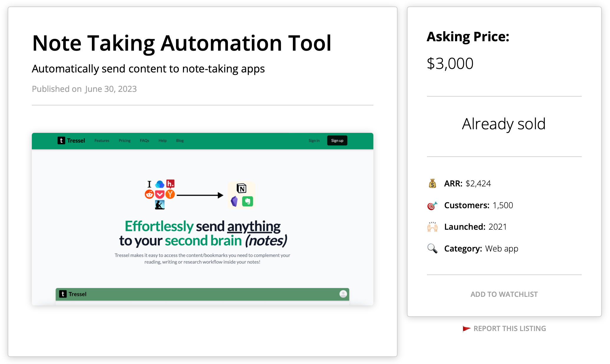Click the Sign in link

tap(314, 140)
